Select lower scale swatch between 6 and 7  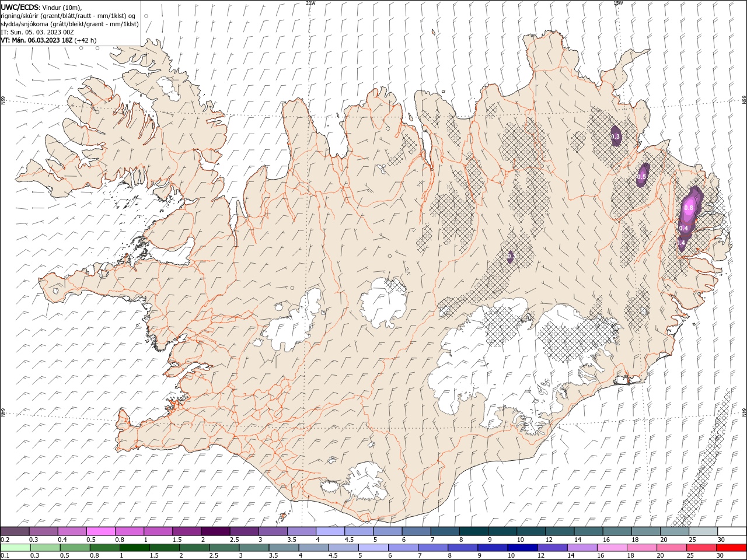[x=403, y=548]
